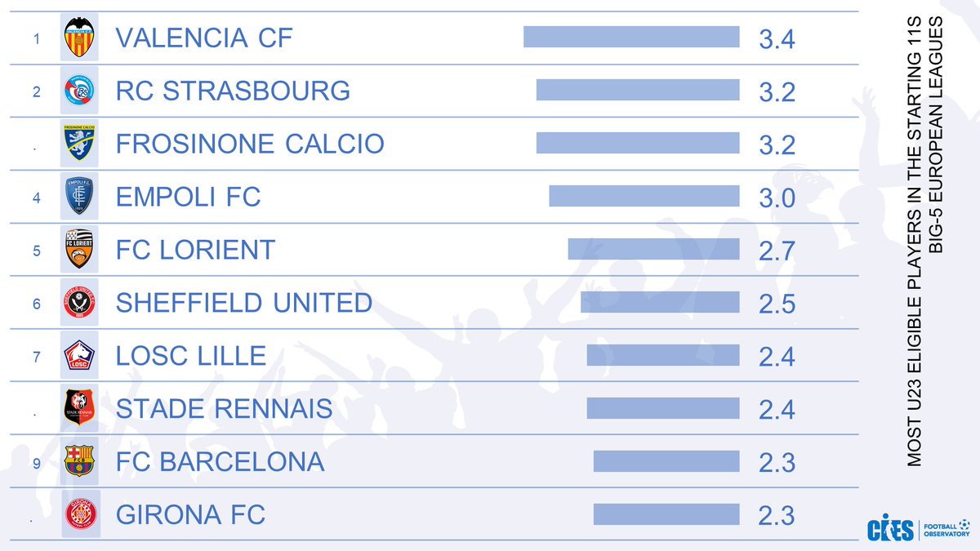The width and height of the screenshot is (980, 551).
Task: Click the RC Strasbourg club logo
Action: (x=80, y=91)
